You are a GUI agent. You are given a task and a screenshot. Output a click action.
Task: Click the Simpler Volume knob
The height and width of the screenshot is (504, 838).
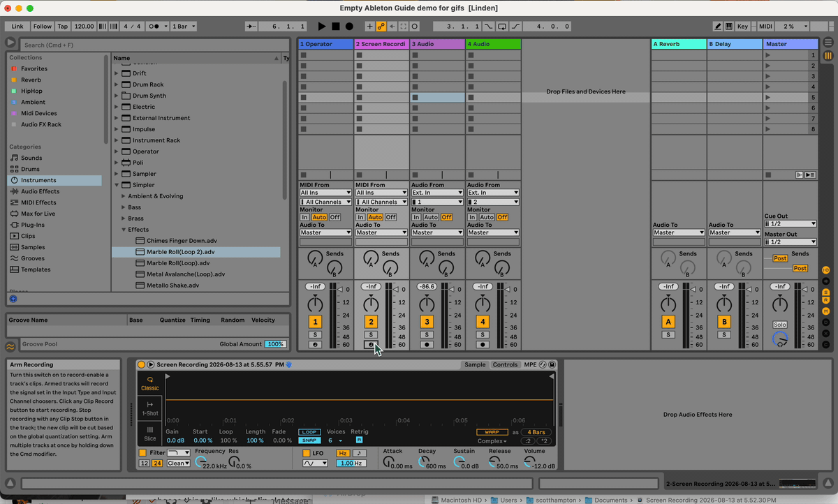(x=529, y=462)
